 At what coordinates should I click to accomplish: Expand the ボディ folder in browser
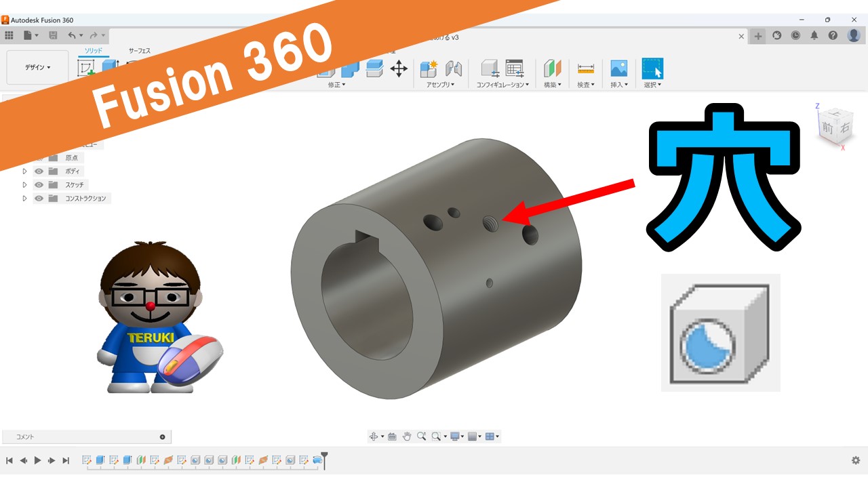coord(24,171)
